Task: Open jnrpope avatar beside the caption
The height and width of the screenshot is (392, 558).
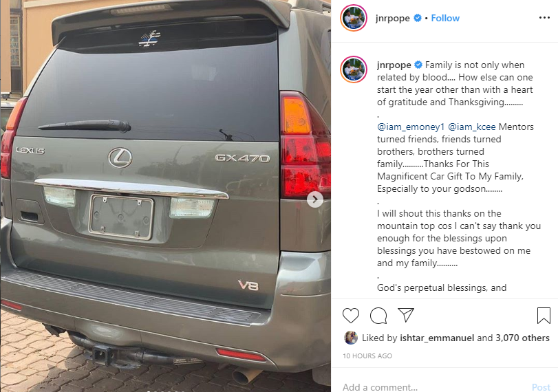Action: 354,69
